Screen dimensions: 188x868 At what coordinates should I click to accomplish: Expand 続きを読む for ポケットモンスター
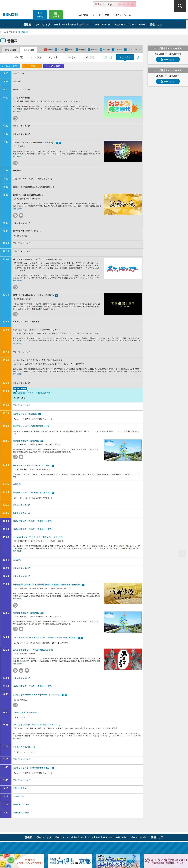pyautogui.click(x=17, y=280)
